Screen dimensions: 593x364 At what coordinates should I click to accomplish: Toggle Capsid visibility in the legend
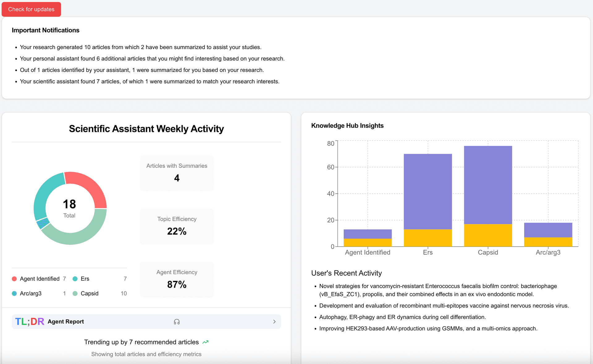[89, 293]
